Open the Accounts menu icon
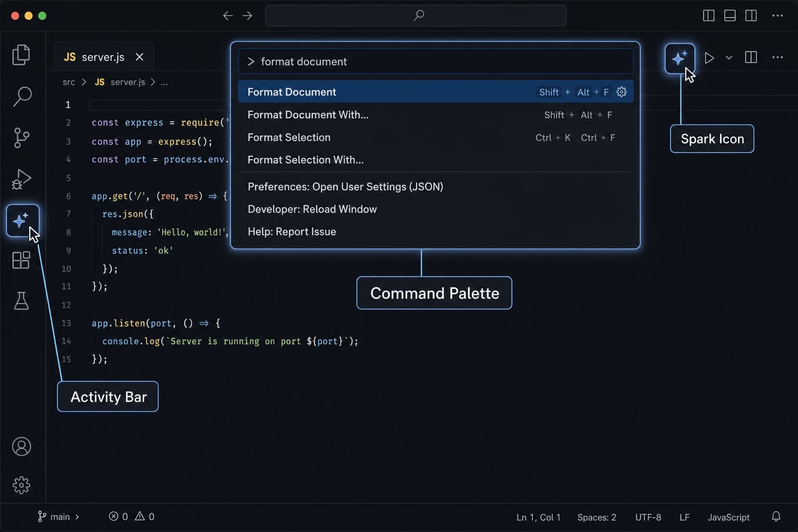The image size is (798, 532). click(21, 447)
